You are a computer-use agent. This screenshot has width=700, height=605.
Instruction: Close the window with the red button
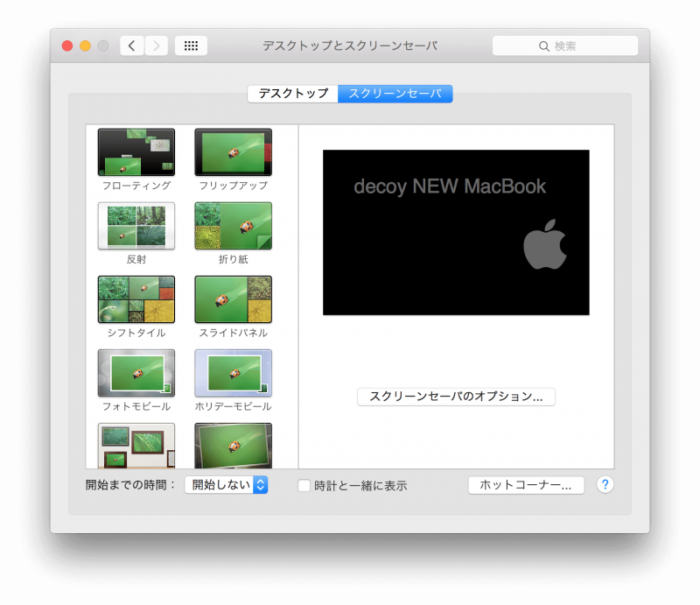(x=67, y=46)
